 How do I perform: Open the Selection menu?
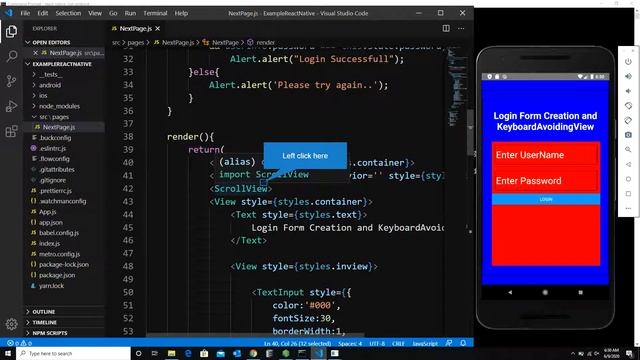68,13
